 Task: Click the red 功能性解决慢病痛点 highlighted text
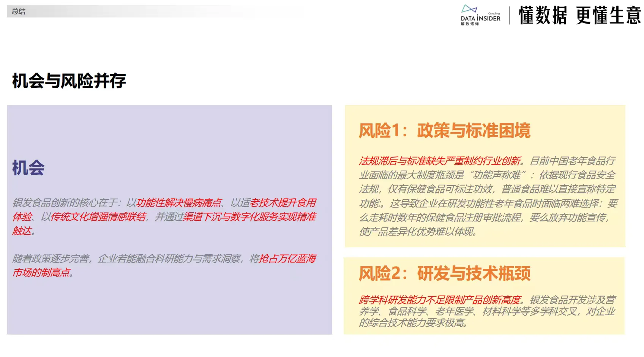click(x=178, y=203)
